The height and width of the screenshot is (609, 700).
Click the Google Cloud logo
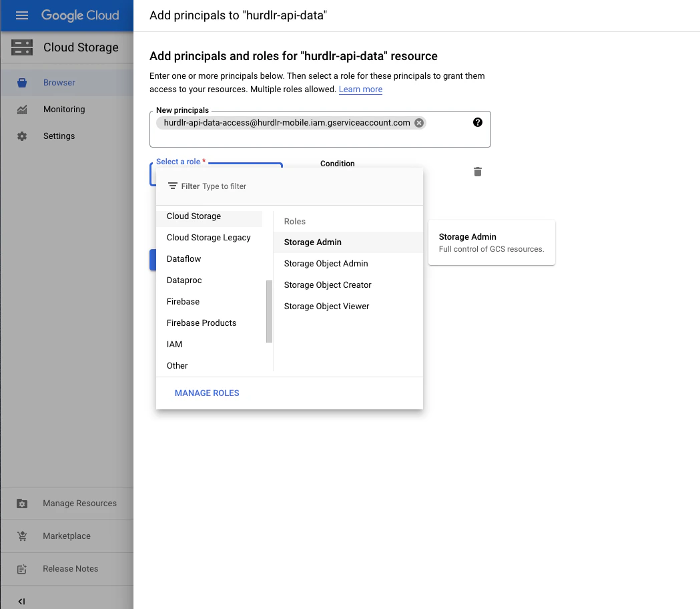tap(80, 15)
